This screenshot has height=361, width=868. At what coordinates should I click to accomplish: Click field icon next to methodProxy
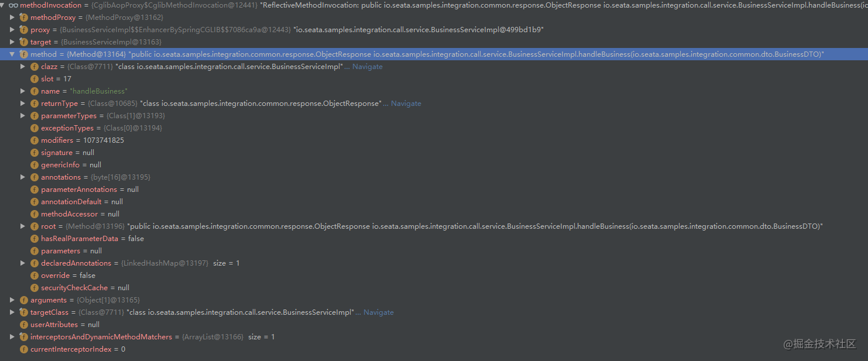pyautogui.click(x=23, y=17)
